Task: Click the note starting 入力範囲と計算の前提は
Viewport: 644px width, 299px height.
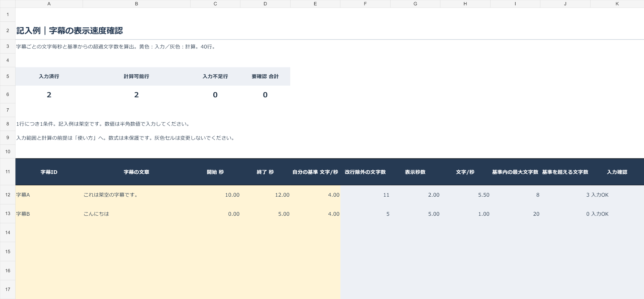Action: pos(126,138)
